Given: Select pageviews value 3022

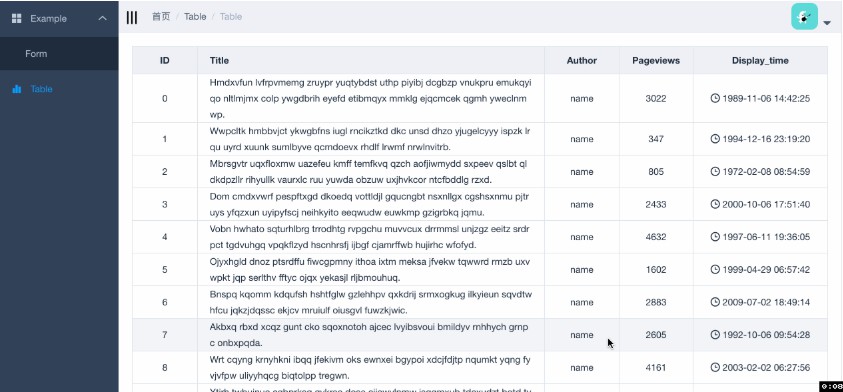Looking at the screenshot, I should point(656,98).
